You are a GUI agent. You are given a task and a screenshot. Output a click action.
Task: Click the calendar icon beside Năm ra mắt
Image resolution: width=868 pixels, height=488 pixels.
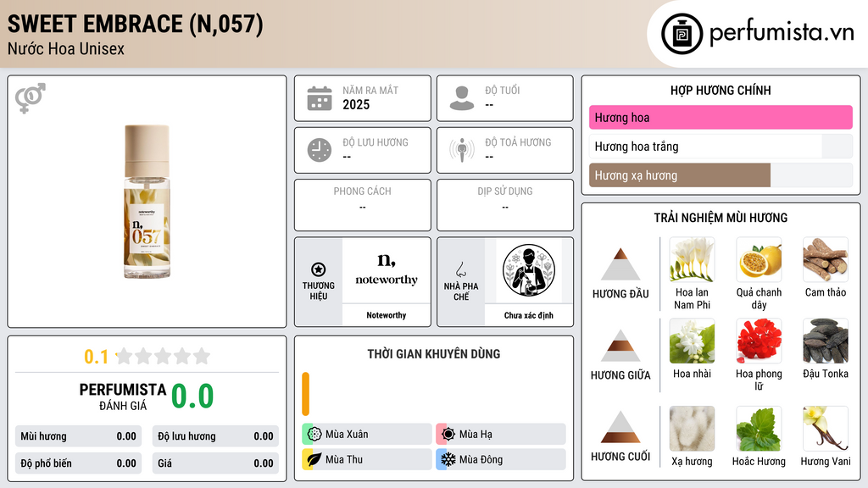[320, 98]
